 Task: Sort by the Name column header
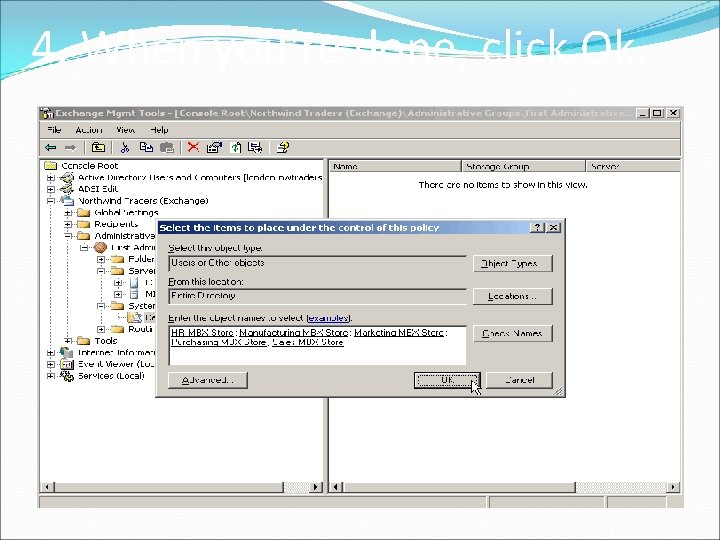click(395, 166)
